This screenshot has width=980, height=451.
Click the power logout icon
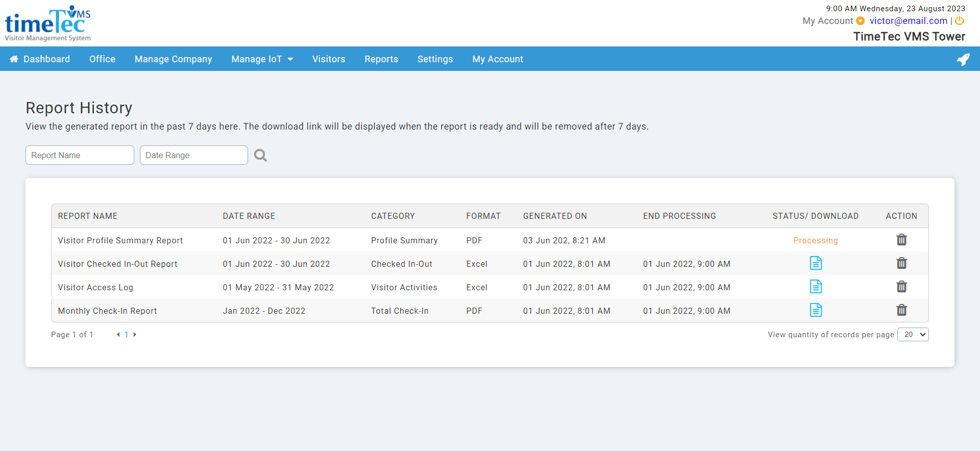point(960,21)
